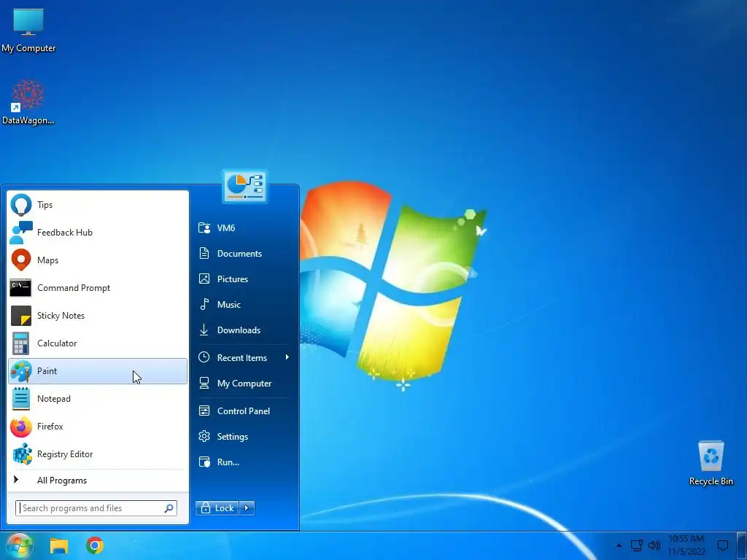Open Music from the start menu
This screenshot has width=747, height=560.
point(245,305)
